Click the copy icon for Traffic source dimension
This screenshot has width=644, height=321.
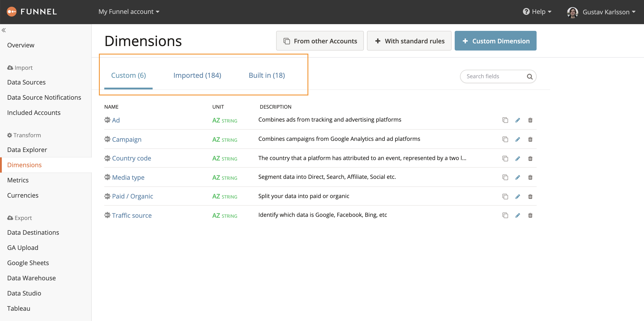pos(505,215)
